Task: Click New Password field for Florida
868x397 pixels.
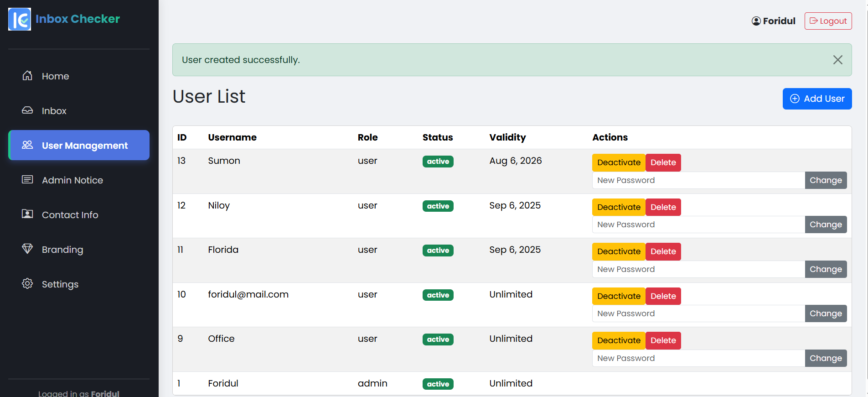Action: click(x=698, y=269)
